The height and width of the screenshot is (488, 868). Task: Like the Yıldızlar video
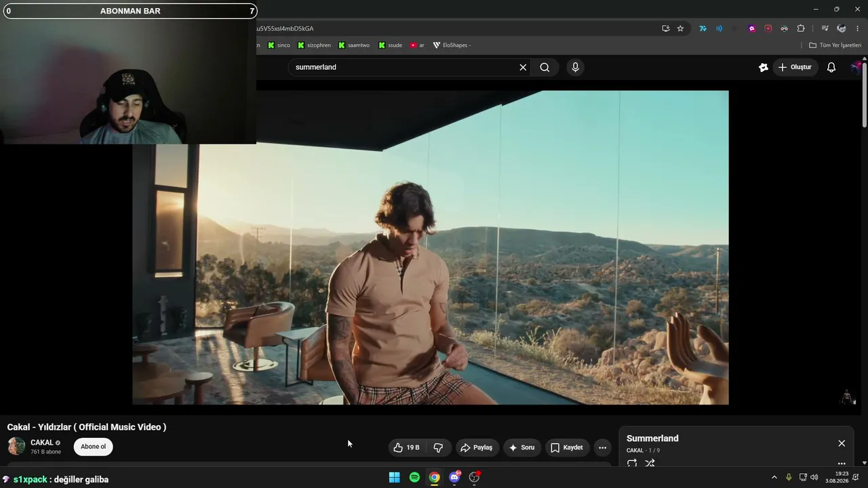pos(406,447)
